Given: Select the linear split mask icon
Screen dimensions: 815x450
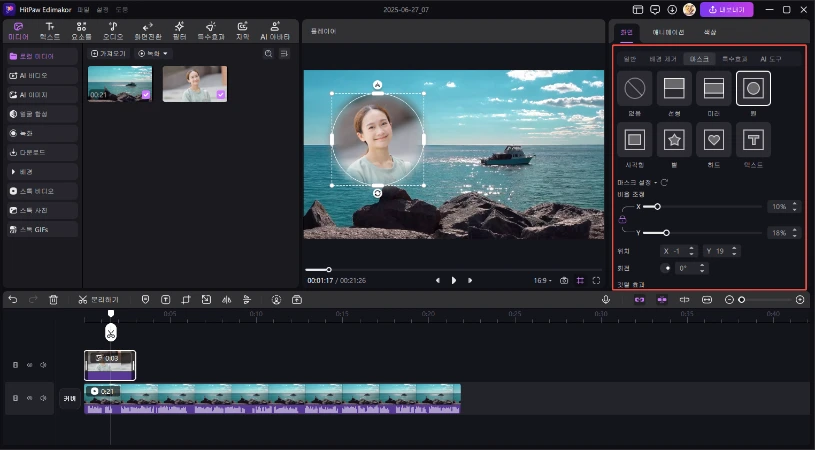Looking at the screenshot, I should [x=674, y=88].
